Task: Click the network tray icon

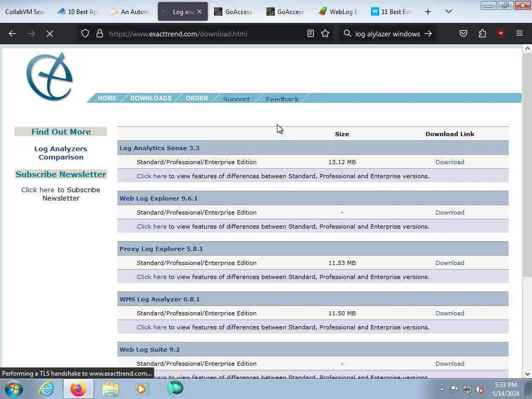Action: (467, 390)
